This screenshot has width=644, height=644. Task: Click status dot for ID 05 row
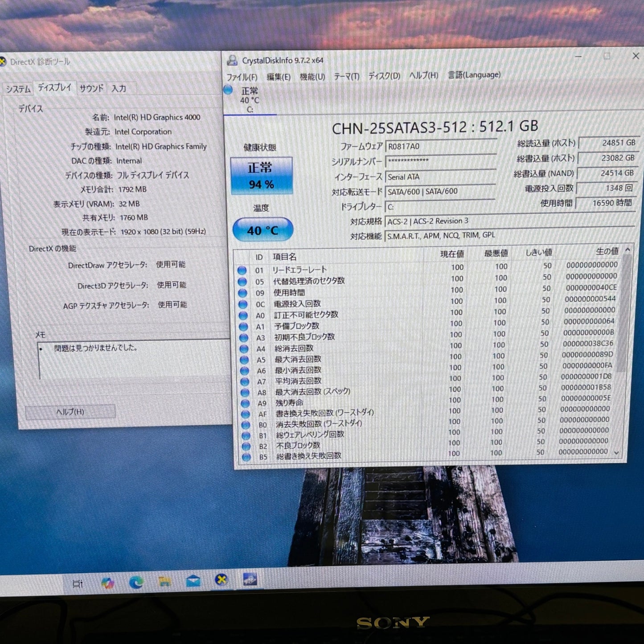coord(242,282)
